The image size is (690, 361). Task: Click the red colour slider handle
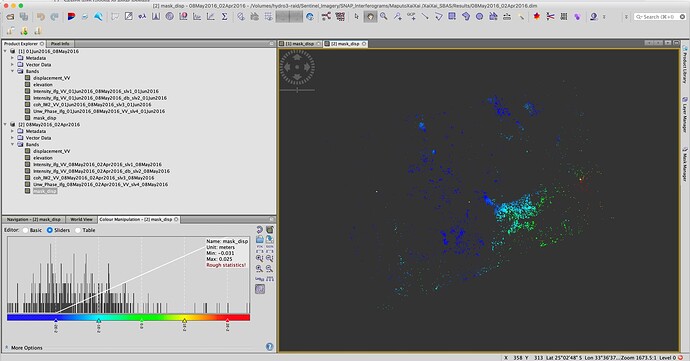click(x=227, y=320)
